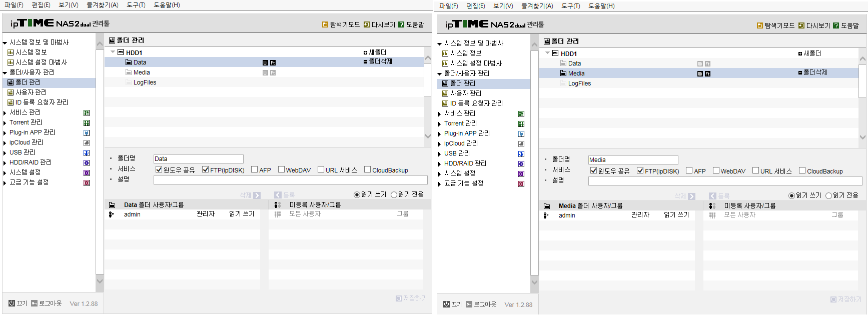Expand 서비스 관리 in the left sidebar

(x=5, y=113)
